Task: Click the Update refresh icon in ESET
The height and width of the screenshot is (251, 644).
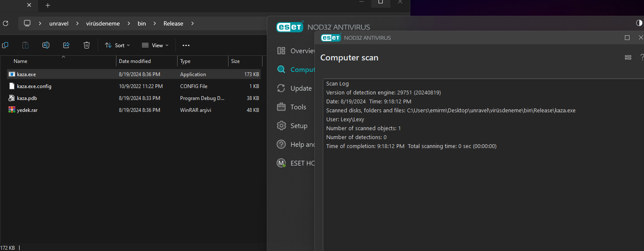Action: tap(281, 88)
